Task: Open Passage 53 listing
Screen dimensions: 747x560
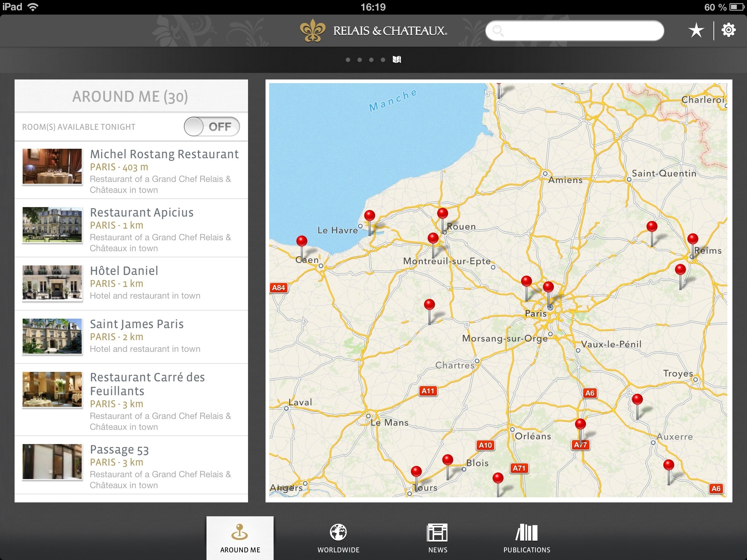Action: click(131, 465)
